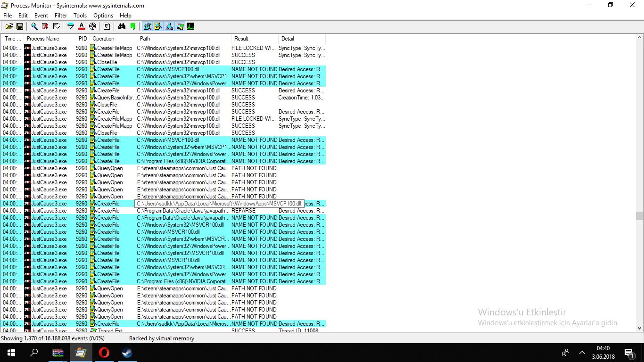Open the Highlight dialog with the red A icon
The width and height of the screenshot is (644, 362).
82,26
